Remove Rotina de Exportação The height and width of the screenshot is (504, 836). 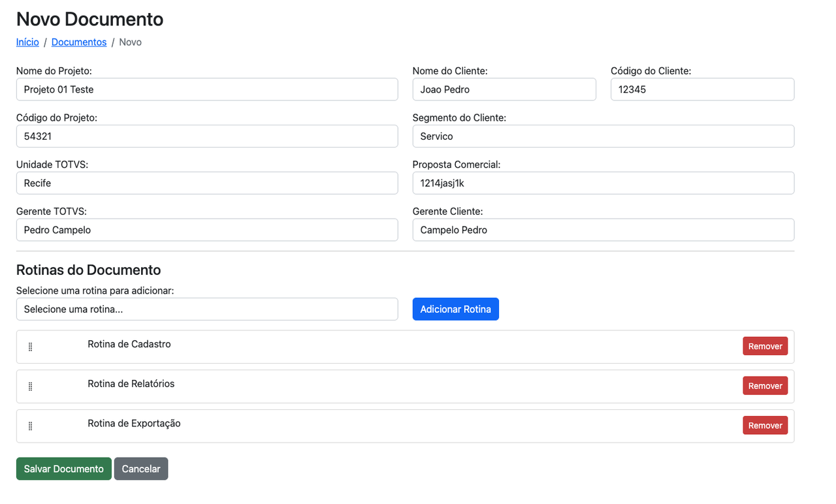pos(765,426)
